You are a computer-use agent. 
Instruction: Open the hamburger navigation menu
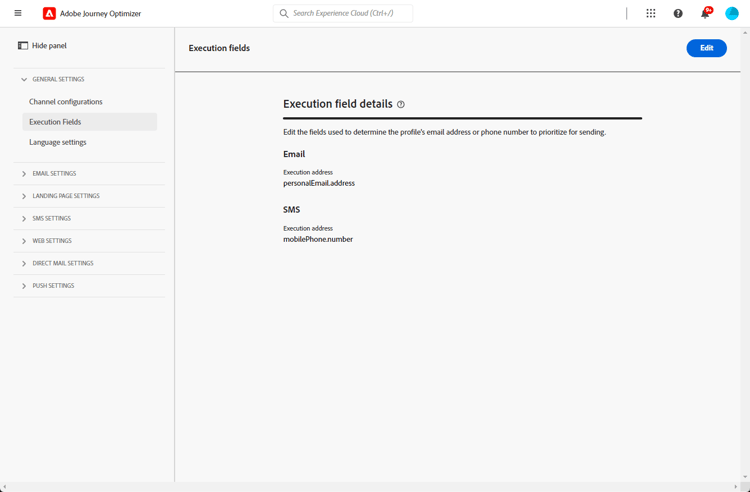tap(18, 13)
